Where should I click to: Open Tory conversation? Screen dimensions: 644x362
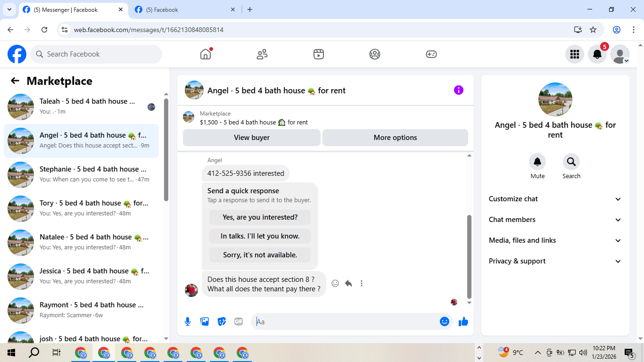pos(81,208)
